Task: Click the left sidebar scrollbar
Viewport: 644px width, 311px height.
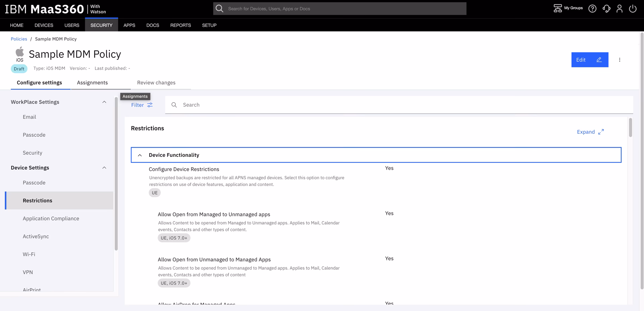Action: tap(116, 174)
